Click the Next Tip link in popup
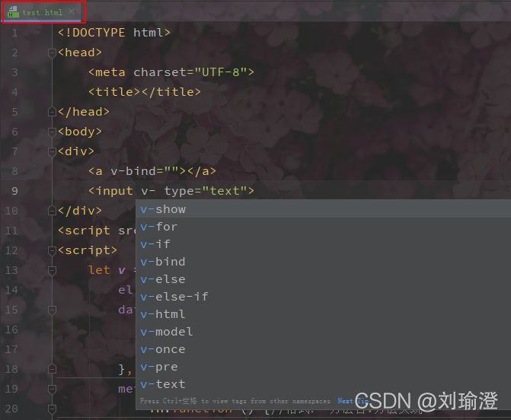 click(x=353, y=401)
